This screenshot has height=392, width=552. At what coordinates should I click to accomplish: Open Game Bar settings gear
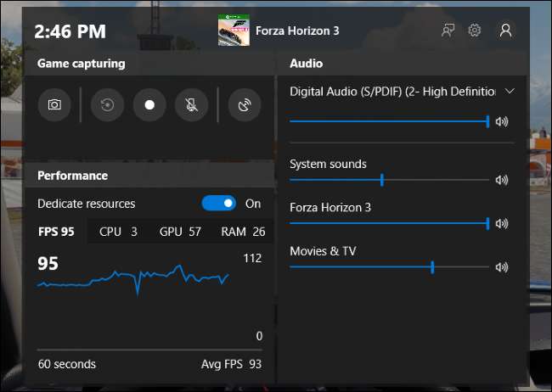pyautogui.click(x=475, y=31)
